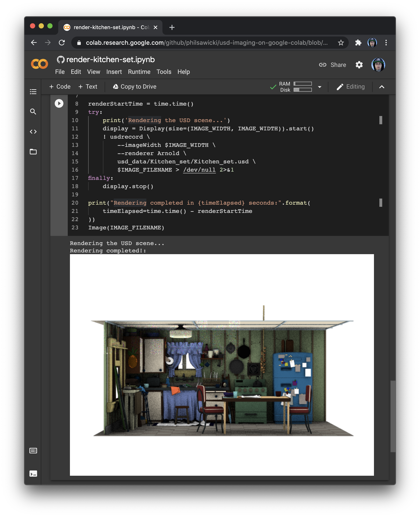Collapse the header with chevron up arrow

(382, 87)
